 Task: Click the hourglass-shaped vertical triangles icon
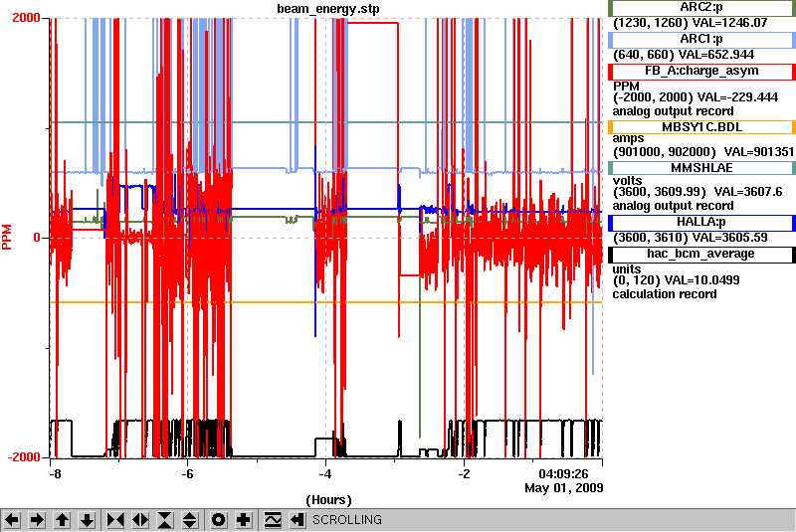coord(165,520)
